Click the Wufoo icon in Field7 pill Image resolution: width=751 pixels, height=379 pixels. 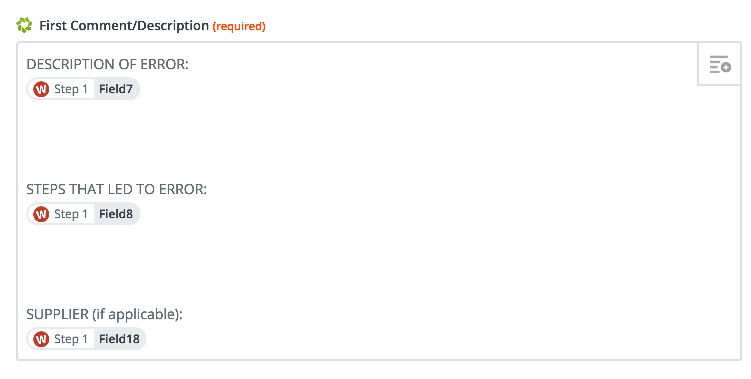coord(41,89)
